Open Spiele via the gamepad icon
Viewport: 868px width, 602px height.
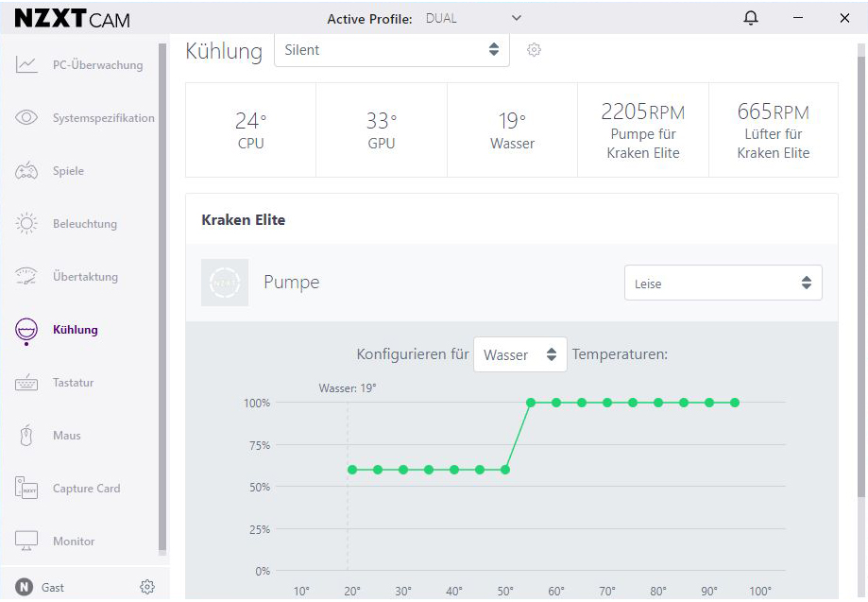pos(26,171)
